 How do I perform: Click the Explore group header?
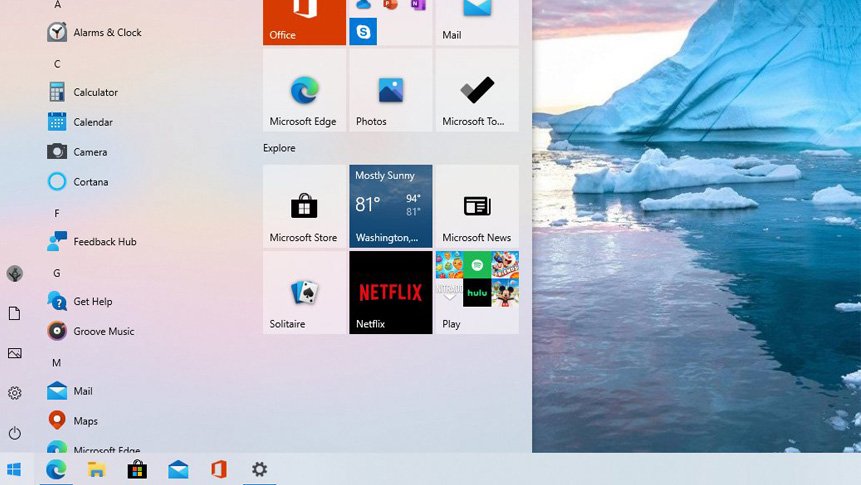(x=279, y=148)
